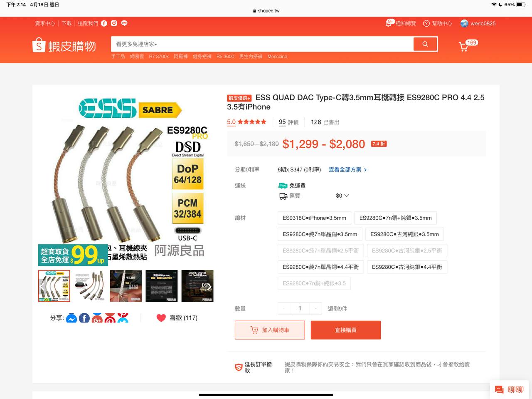Click the heart icon to like product
Image resolution: width=532 pixels, height=399 pixels.
tap(161, 318)
